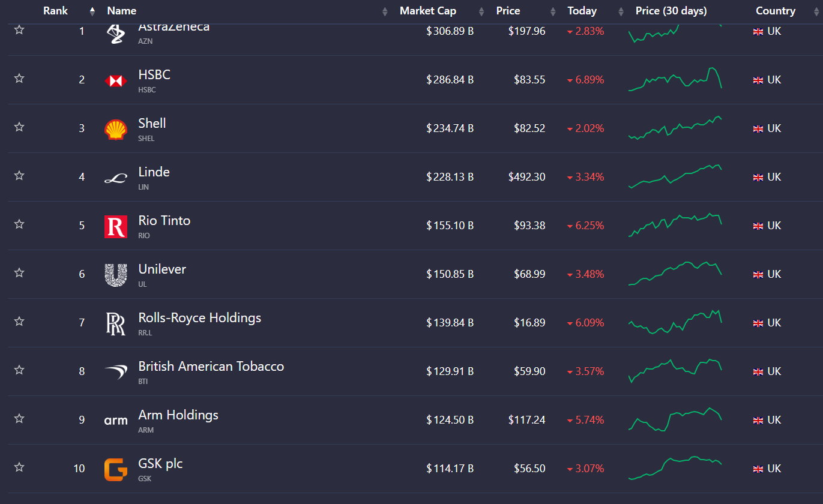Toggle the GSK plc favorite star
The width and height of the screenshot is (823, 504).
pos(19,467)
